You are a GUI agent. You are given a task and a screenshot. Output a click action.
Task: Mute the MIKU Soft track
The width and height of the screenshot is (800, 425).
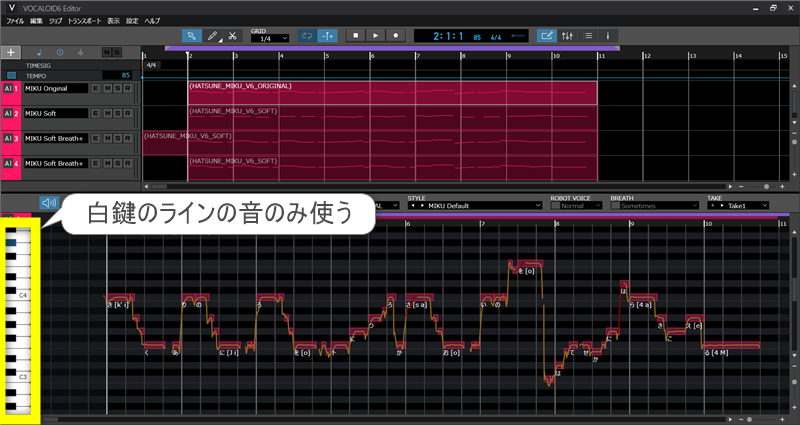(107, 113)
